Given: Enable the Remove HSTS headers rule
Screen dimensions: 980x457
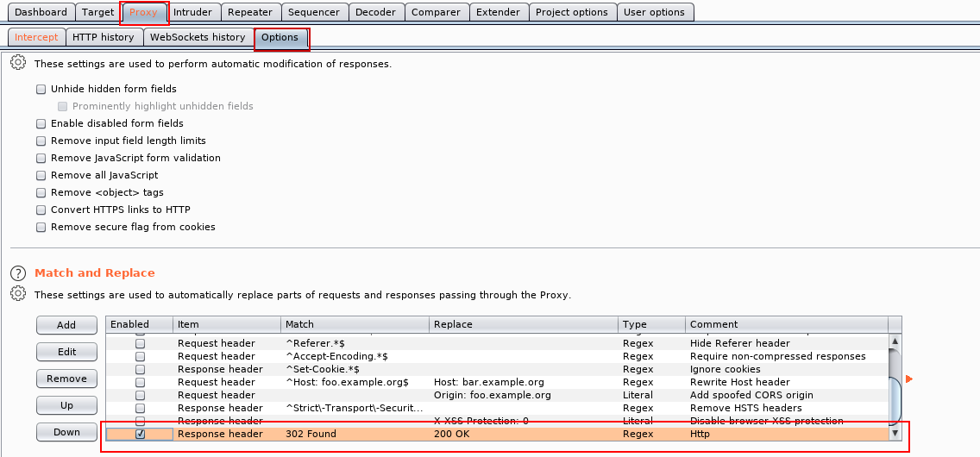Looking at the screenshot, I should pos(140,408).
